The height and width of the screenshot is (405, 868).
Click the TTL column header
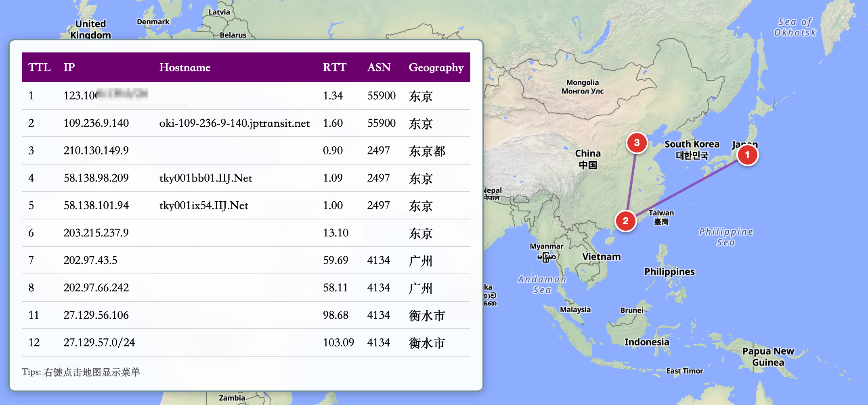[39, 67]
